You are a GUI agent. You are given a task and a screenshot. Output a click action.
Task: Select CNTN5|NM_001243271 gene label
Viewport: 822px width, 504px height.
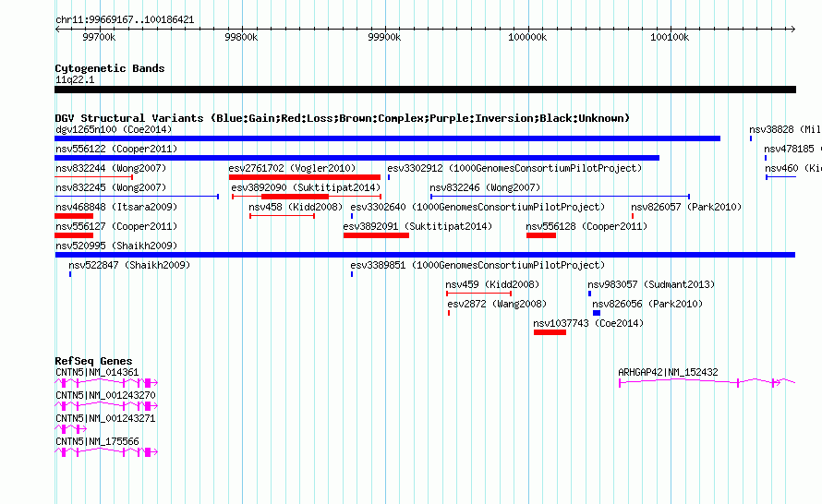(105, 418)
